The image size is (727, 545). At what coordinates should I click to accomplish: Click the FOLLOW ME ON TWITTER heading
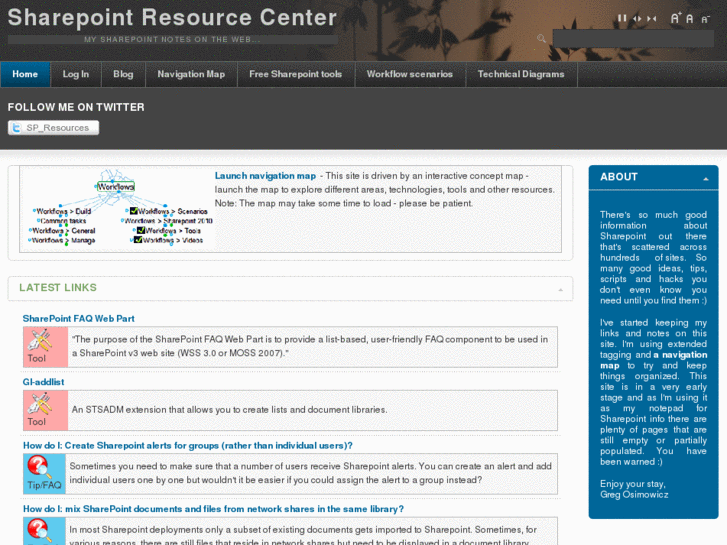[76, 107]
